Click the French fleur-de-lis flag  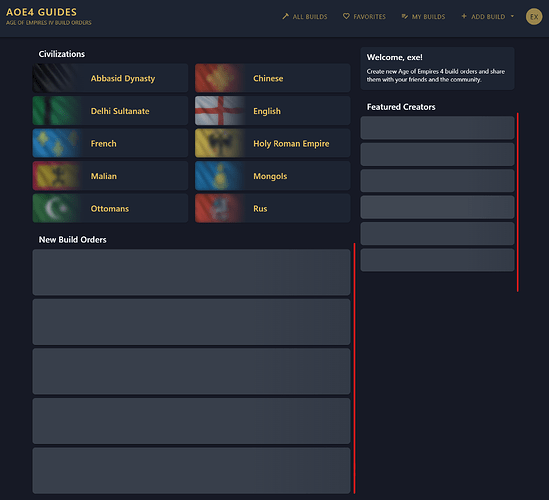(57, 143)
